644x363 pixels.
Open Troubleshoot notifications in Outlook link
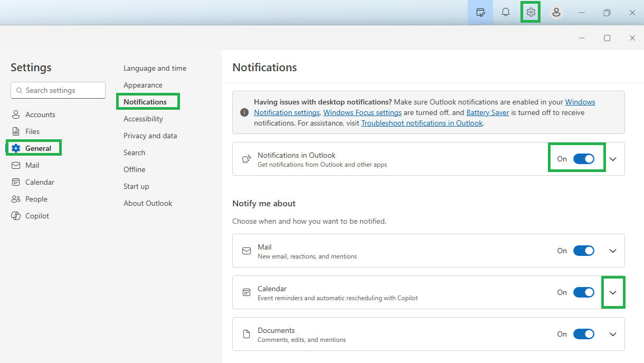pos(422,123)
